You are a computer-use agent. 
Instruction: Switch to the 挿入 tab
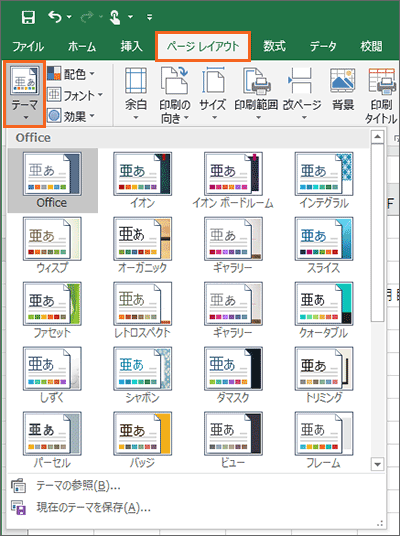pyautogui.click(x=131, y=46)
